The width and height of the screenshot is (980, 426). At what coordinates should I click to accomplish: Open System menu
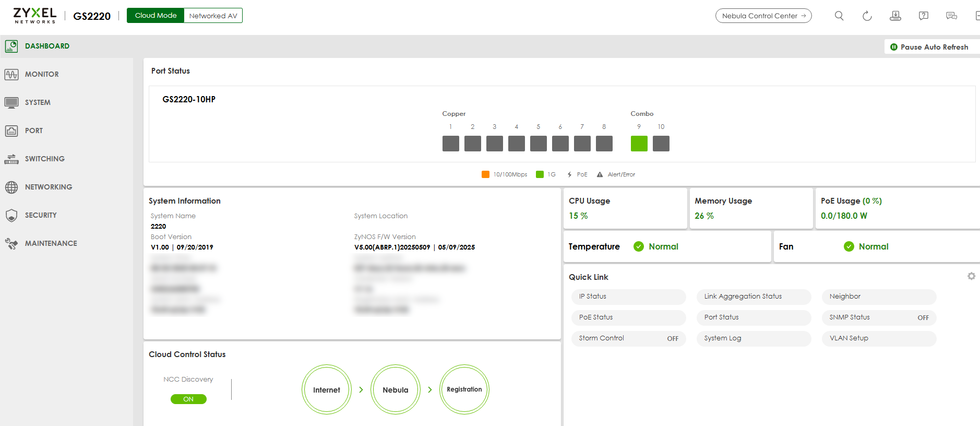tap(38, 103)
